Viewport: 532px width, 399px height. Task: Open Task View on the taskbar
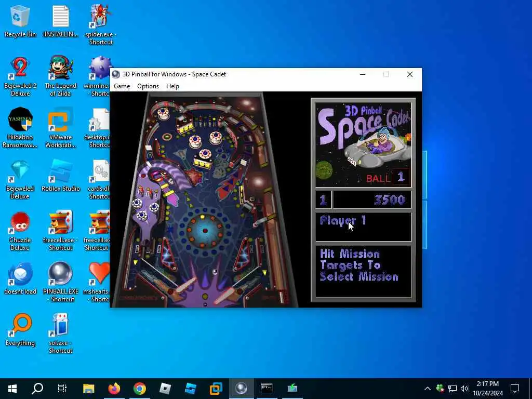click(62, 389)
